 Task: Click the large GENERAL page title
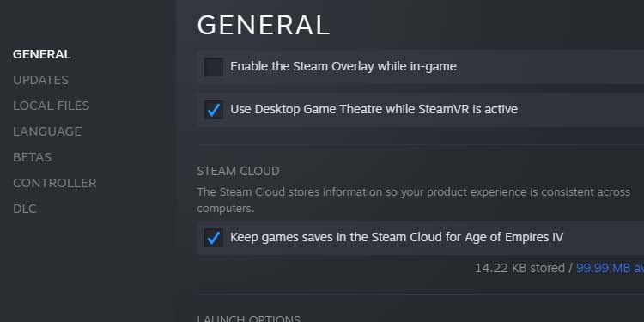coord(264,26)
